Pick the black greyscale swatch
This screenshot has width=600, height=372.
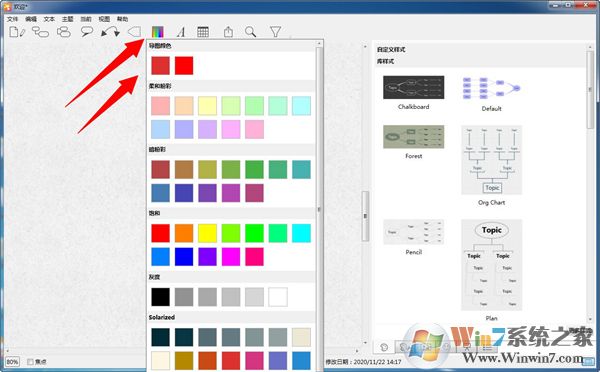(161, 297)
